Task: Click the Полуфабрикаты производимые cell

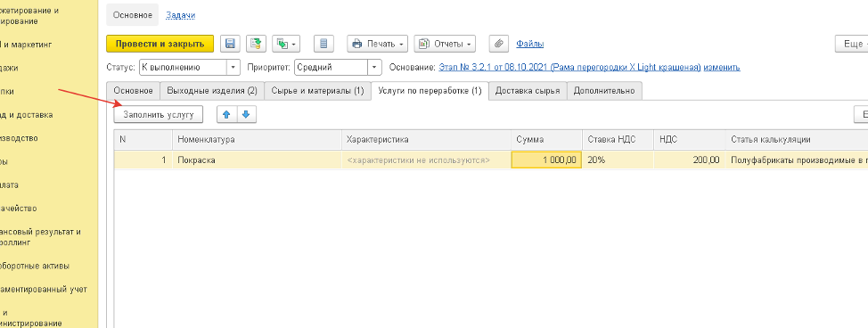Action: click(x=797, y=160)
